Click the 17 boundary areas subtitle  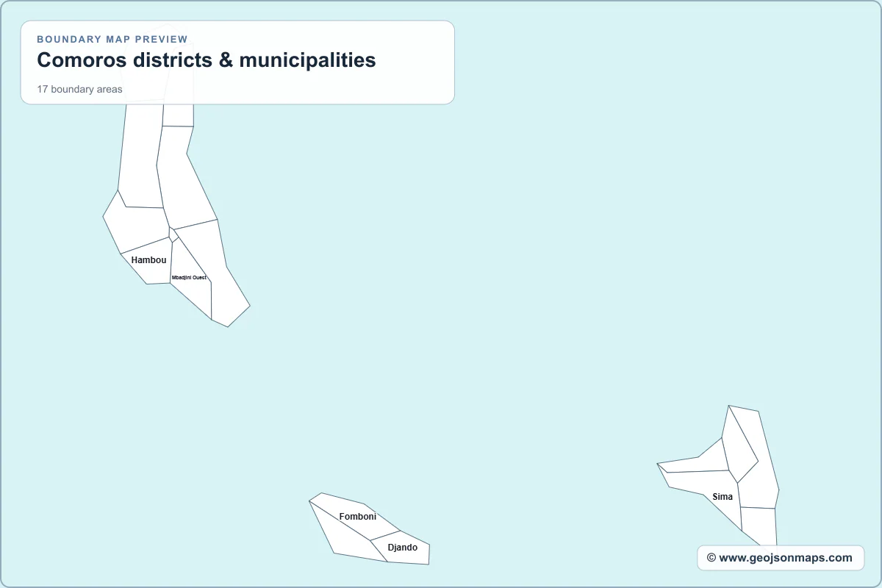[x=80, y=90]
